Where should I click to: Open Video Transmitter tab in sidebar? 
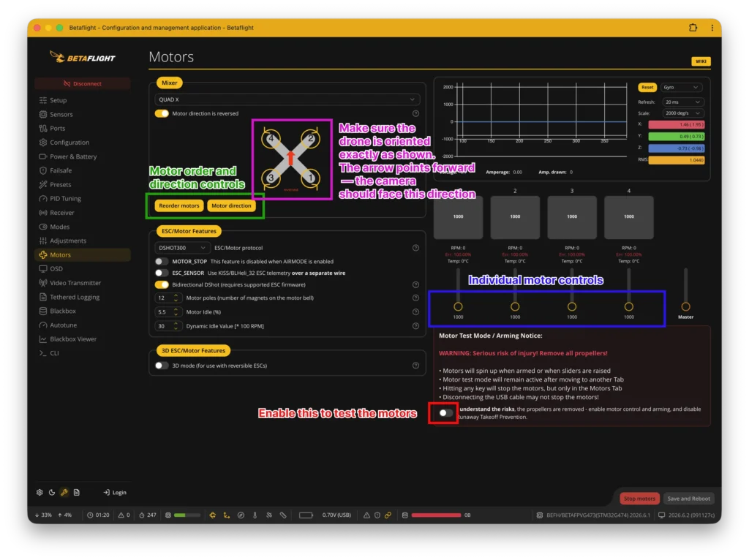tap(82, 283)
